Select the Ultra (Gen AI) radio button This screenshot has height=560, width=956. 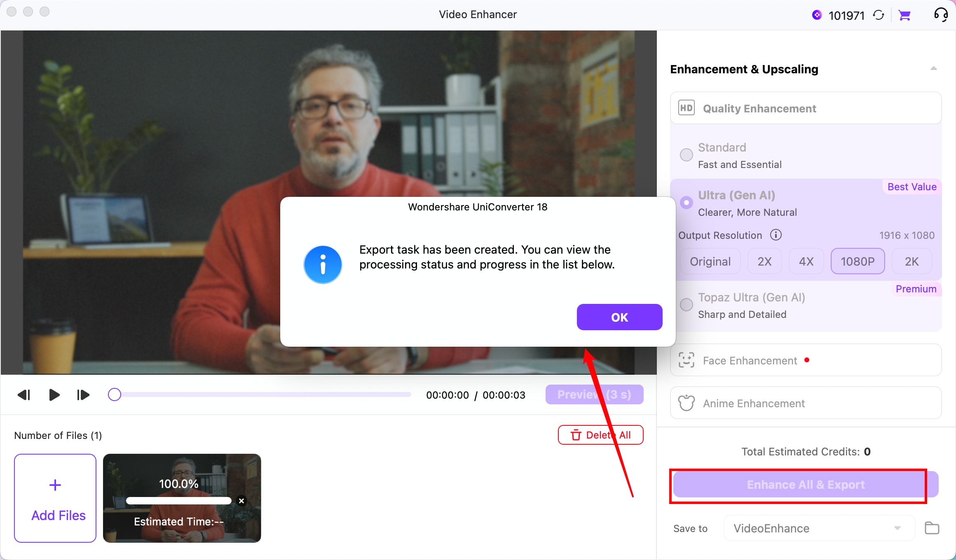(686, 203)
